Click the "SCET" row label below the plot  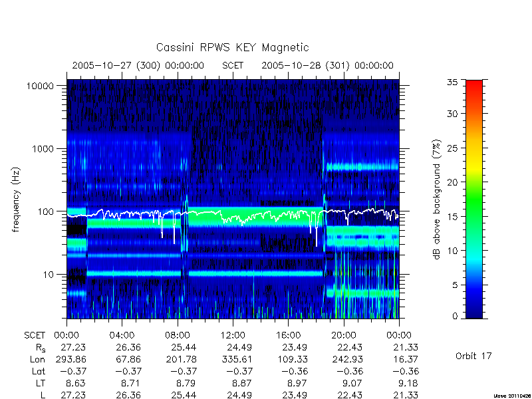tap(35, 336)
